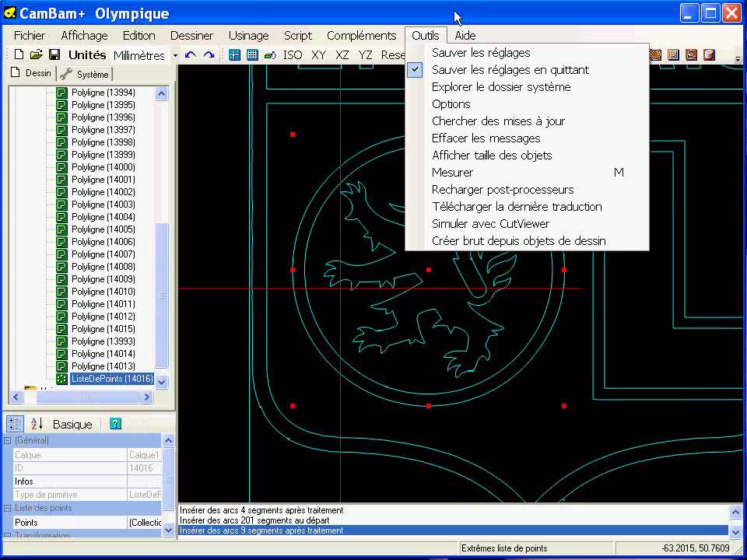Switch to XY plane view
747x560 pixels.
tap(319, 55)
